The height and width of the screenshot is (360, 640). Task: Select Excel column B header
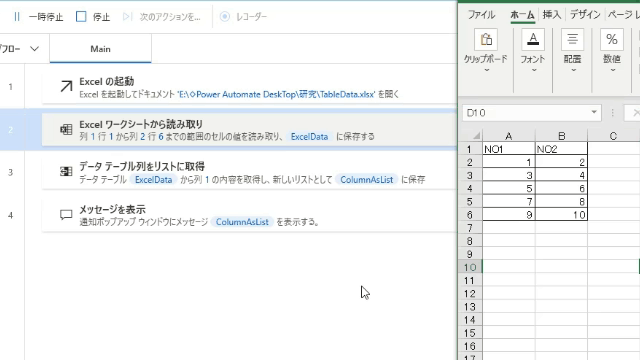[x=561, y=136]
